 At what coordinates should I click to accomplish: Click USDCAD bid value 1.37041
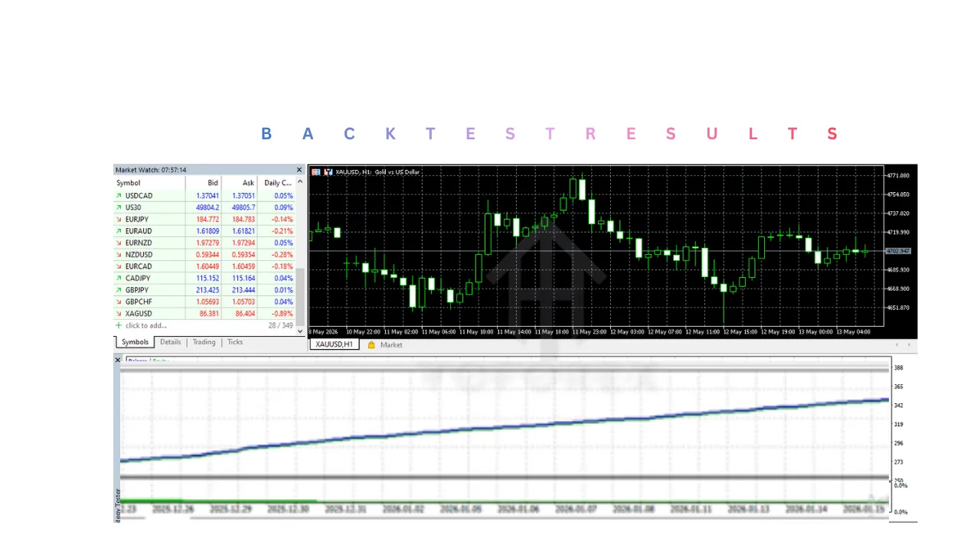(x=207, y=196)
